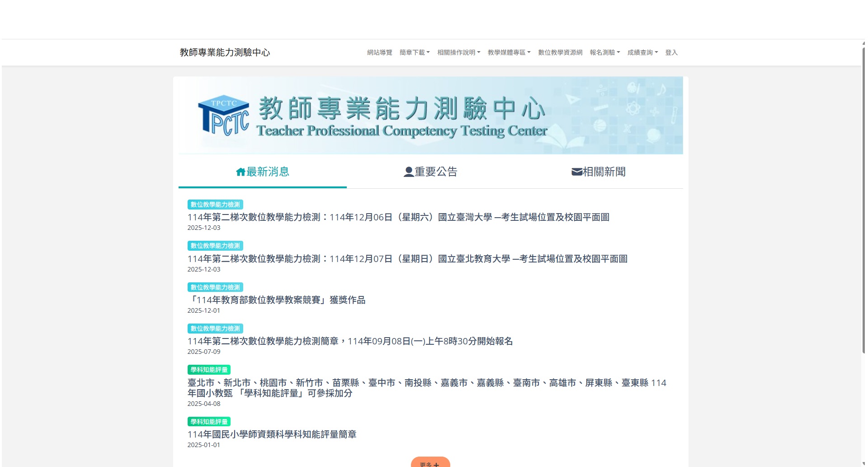
Task: Click the envelope icon on 相關新聞 tab
Action: click(576, 171)
